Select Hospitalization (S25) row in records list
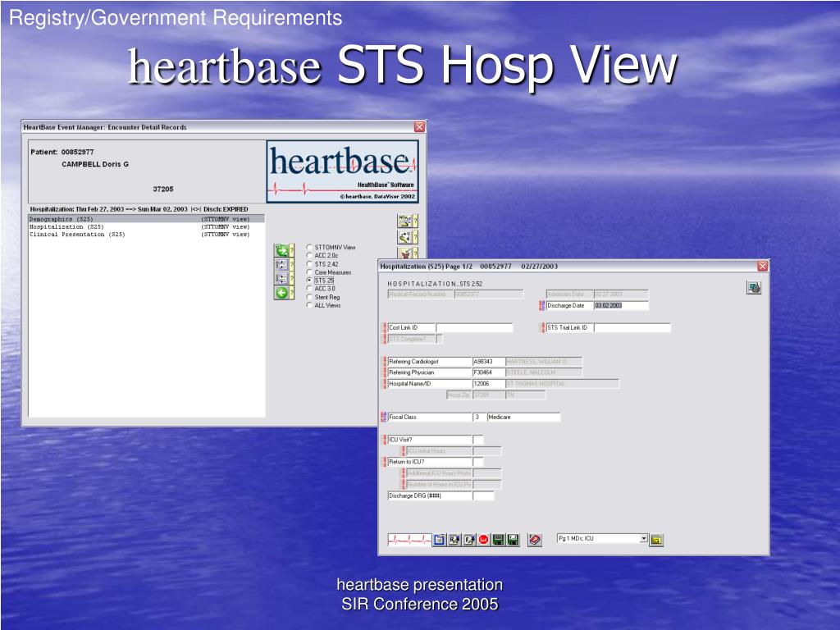The image size is (840, 630). tap(146, 226)
